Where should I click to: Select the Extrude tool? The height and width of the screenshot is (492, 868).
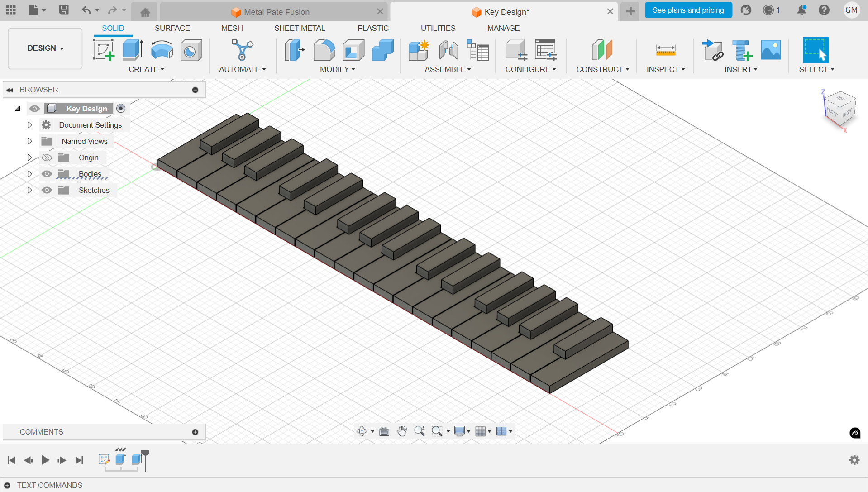coord(133,50)
